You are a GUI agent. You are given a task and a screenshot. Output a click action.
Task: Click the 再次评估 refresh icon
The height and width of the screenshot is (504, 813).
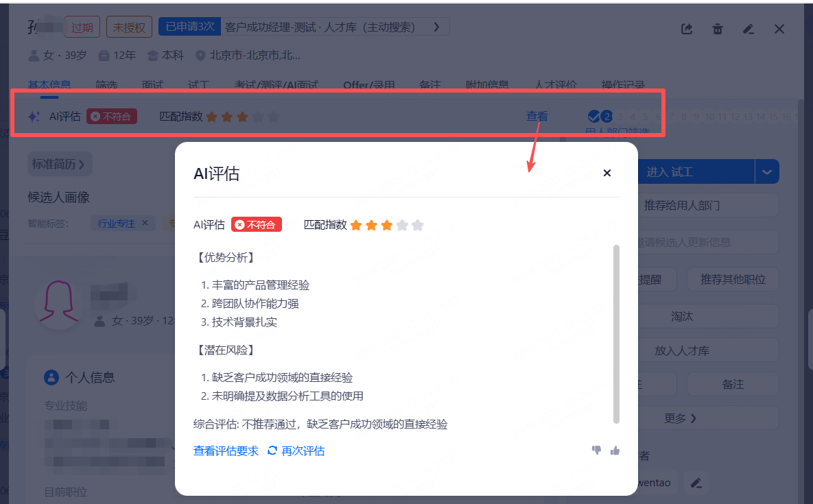click(272, 451)
